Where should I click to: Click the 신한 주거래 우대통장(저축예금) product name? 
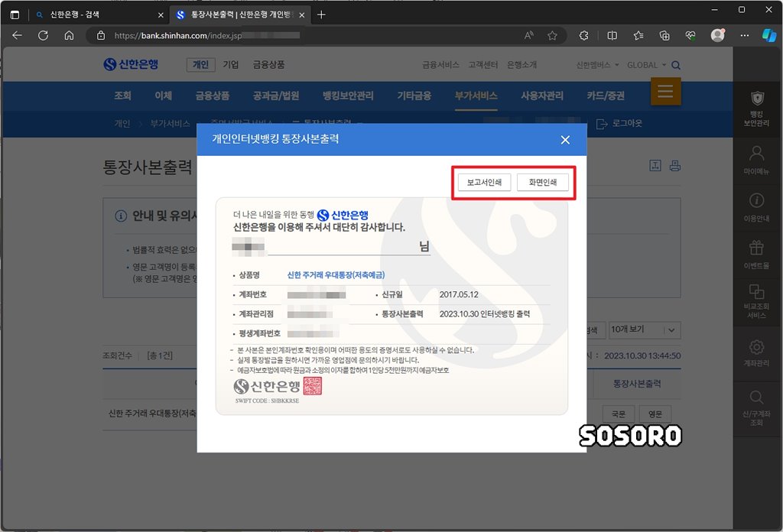(x=336, y=275)
